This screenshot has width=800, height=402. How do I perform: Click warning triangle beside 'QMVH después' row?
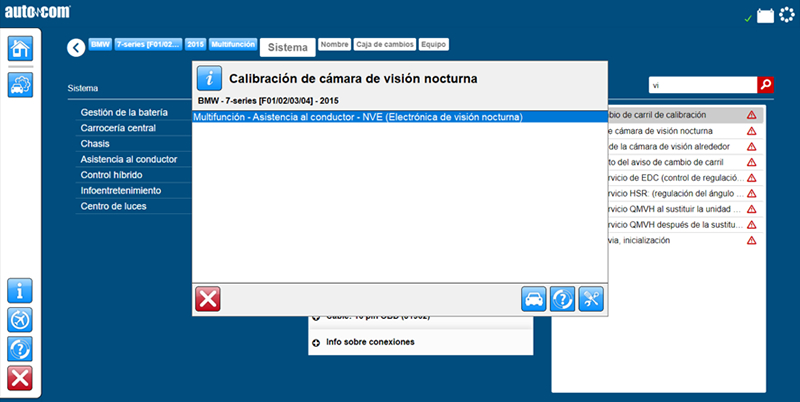coord(752,225)
